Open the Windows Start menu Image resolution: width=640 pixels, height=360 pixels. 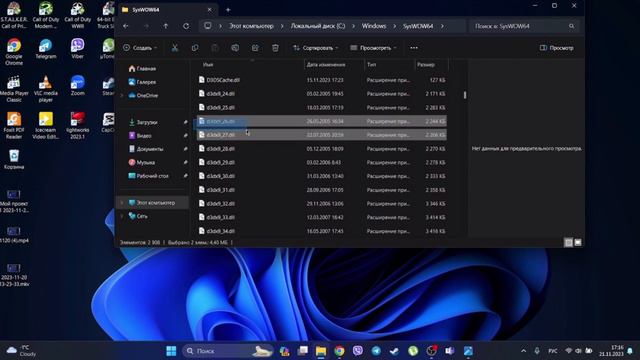[171, 351]
